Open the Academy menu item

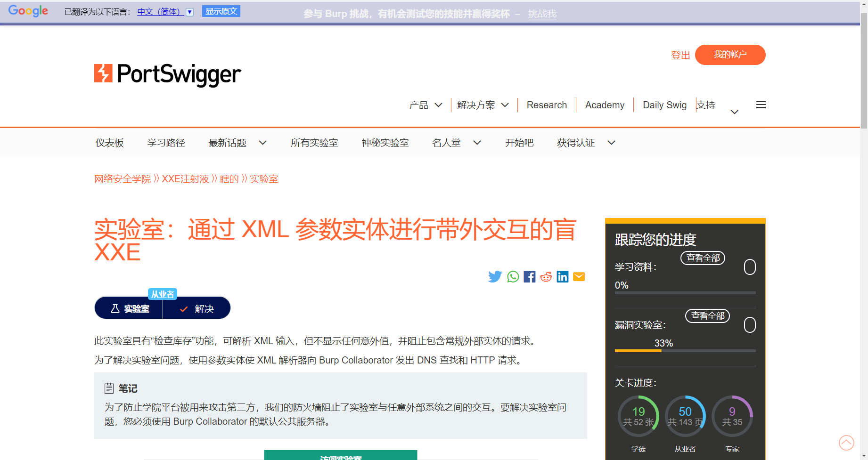click(x=605, y=105)
